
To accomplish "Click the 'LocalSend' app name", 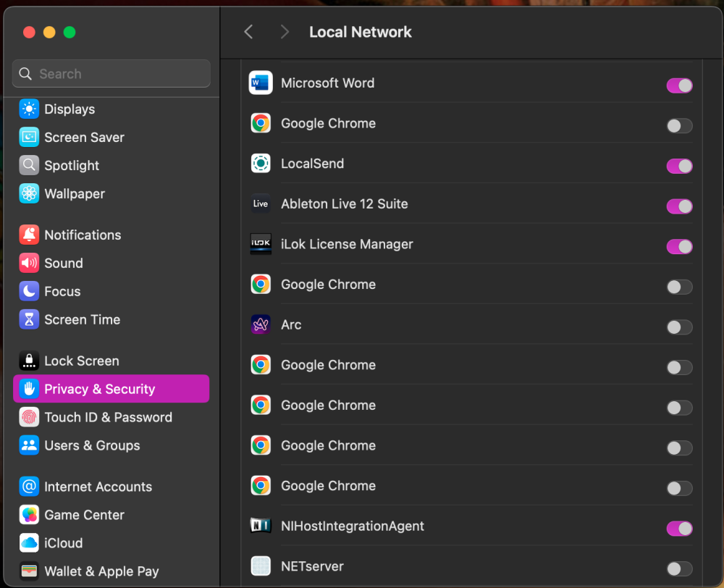I will pos(312,164).
